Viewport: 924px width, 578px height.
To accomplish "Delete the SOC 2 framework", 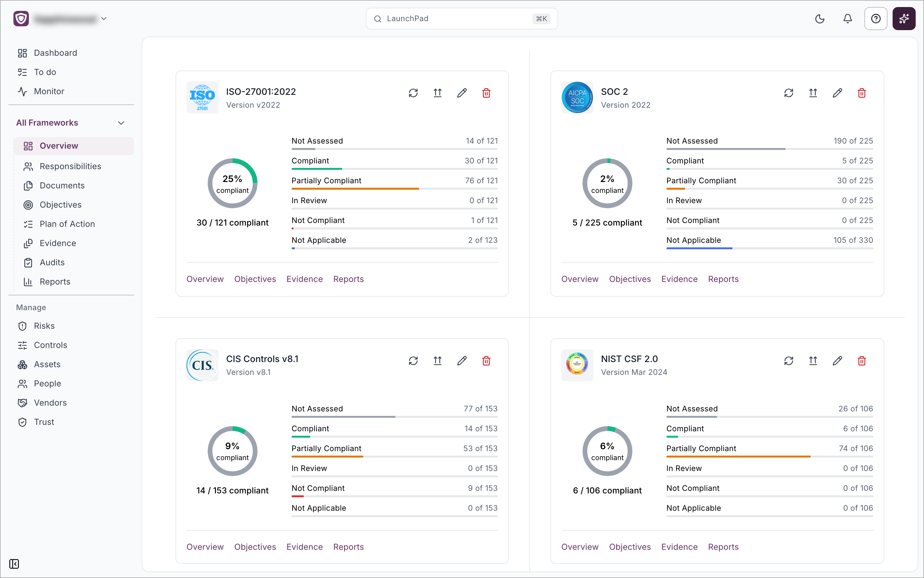I will 861,93.
